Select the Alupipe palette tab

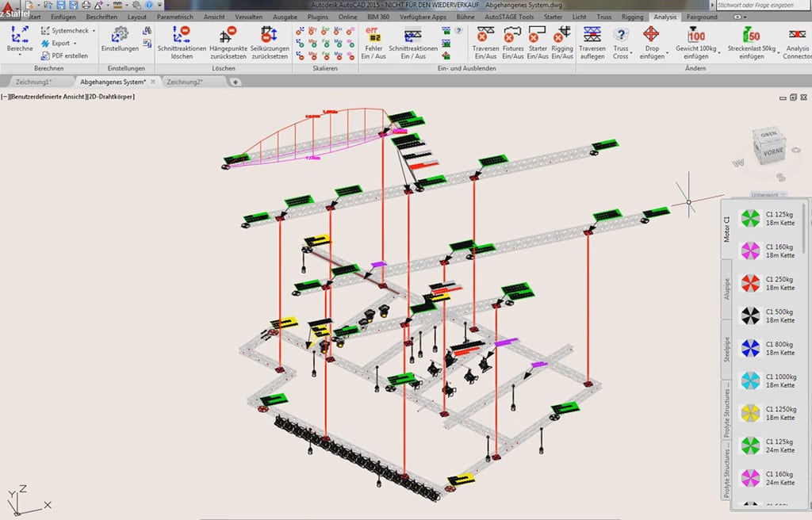pos(726,287)
